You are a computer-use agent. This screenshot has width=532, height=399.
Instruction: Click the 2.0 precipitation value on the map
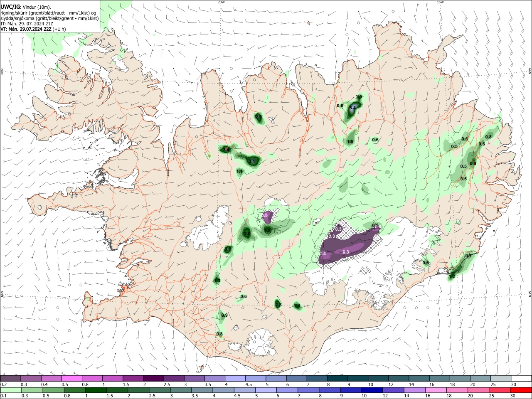coord(247,234)
